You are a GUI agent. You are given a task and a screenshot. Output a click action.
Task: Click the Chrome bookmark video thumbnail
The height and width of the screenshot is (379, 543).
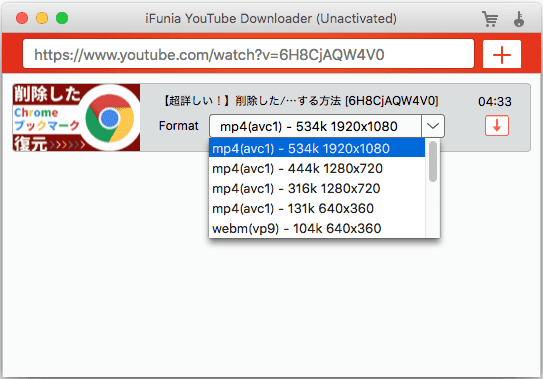(x=77, y=117)
